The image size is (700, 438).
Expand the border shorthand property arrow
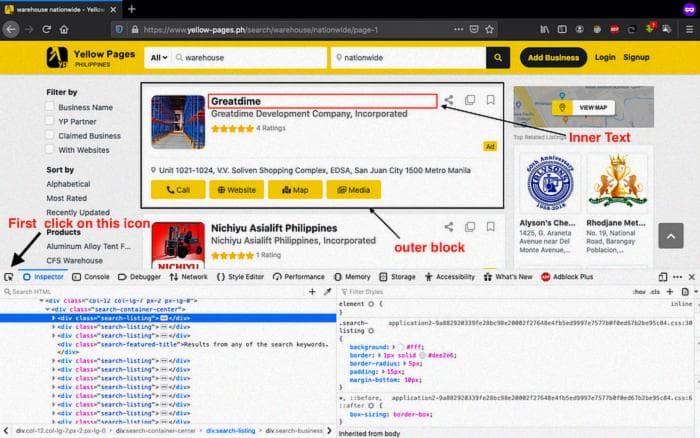(379, 355)
